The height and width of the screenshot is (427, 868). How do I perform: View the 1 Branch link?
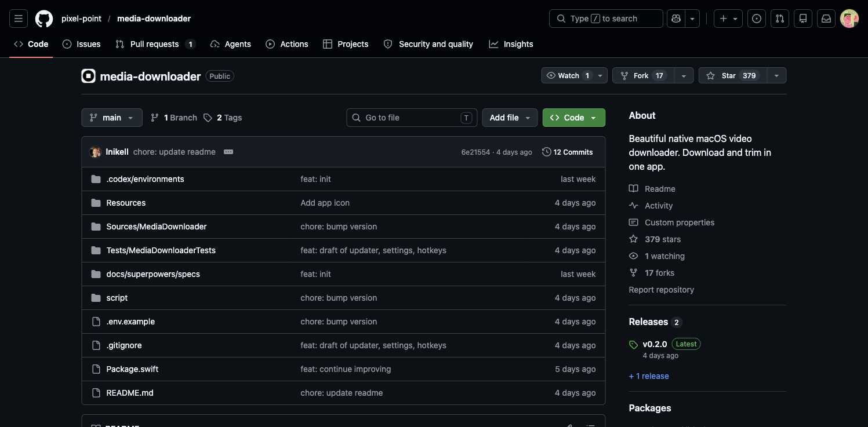point(174,118)
